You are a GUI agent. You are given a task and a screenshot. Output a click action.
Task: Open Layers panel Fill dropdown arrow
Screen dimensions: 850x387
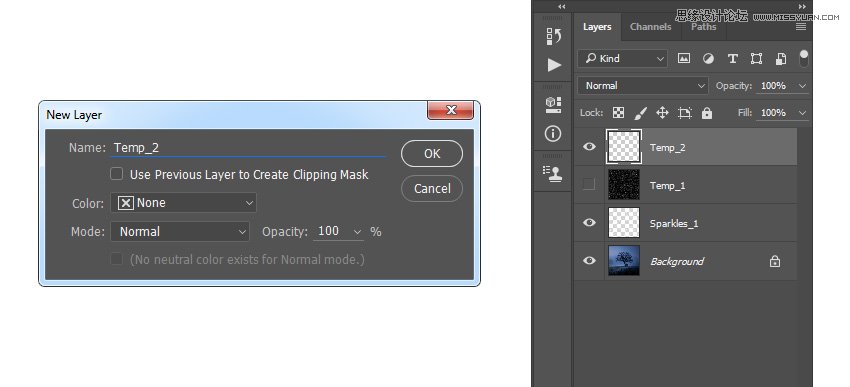[803, 113]
